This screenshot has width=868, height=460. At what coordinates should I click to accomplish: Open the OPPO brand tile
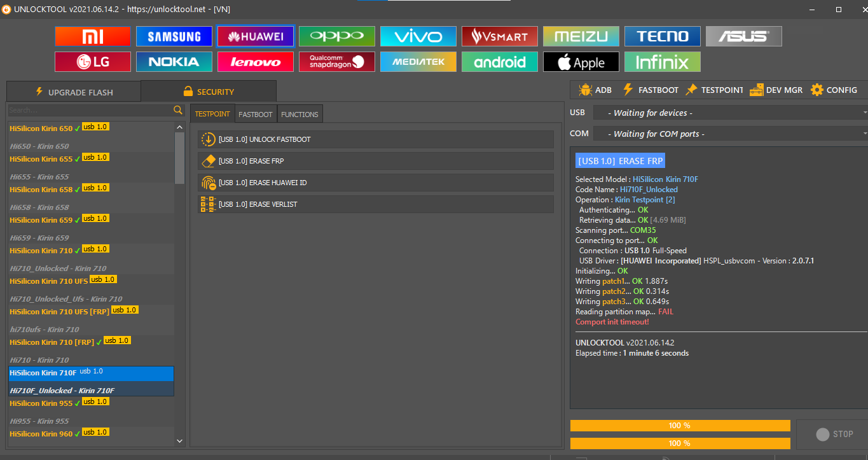point(337,36)
